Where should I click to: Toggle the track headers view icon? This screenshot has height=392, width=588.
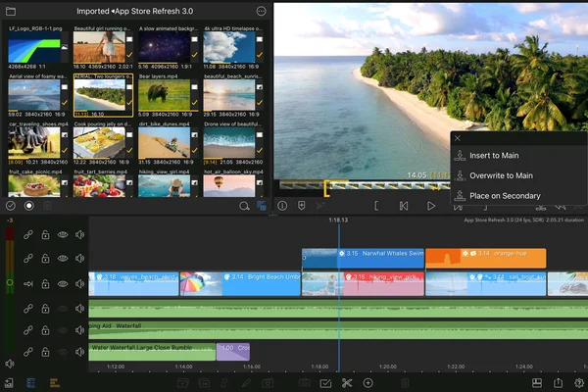(30, 383)
